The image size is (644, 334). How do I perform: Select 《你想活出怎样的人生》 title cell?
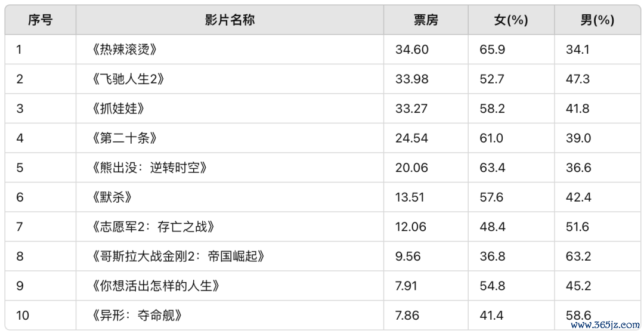click(x=230, y=286)
